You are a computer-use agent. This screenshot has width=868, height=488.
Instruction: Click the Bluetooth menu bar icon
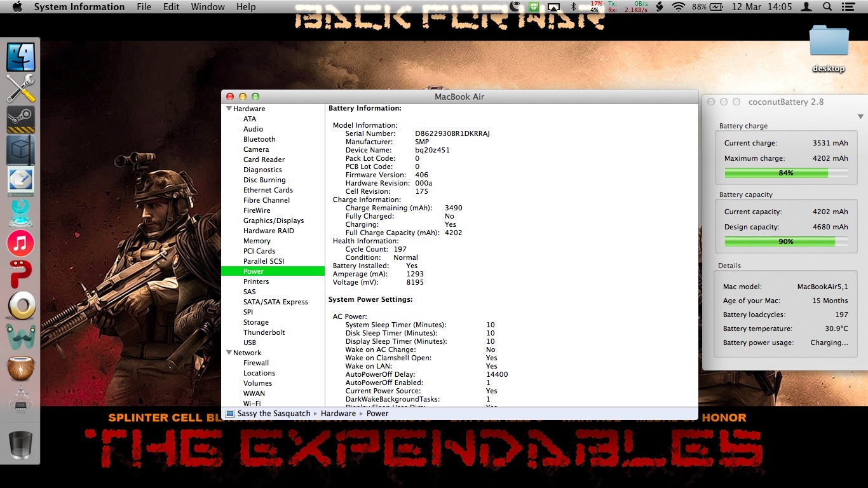(x=573, y=7)
